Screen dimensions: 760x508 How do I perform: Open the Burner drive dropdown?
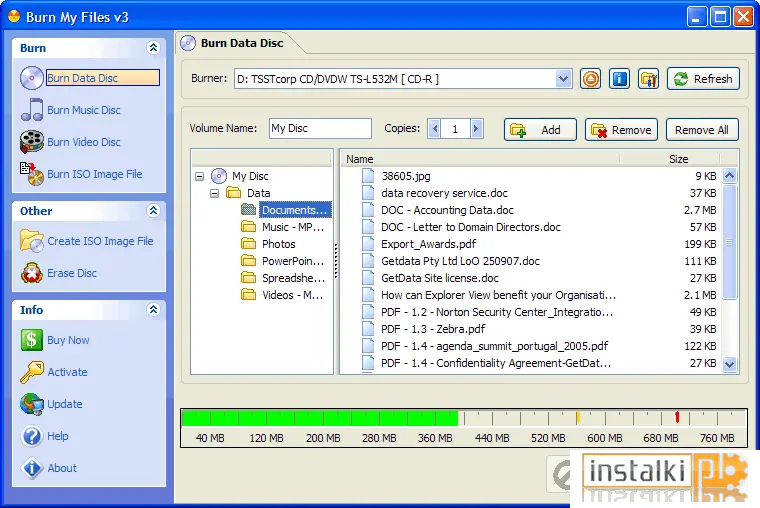point(563,79)
